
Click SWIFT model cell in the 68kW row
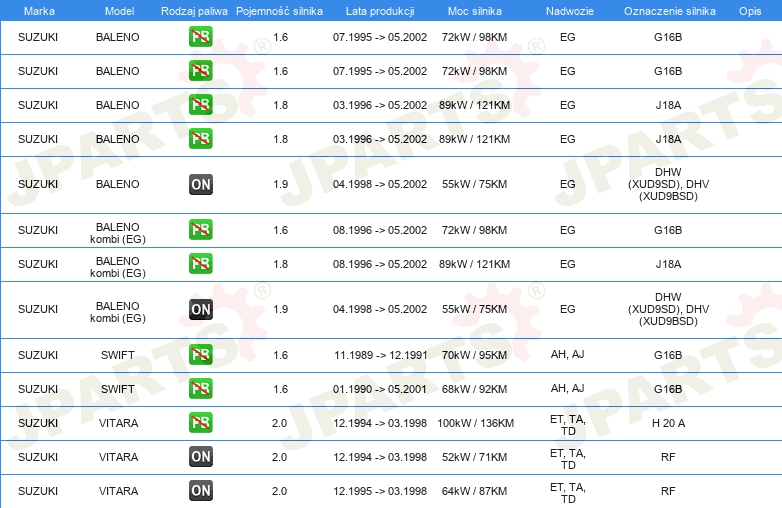[x=118, y=389]
